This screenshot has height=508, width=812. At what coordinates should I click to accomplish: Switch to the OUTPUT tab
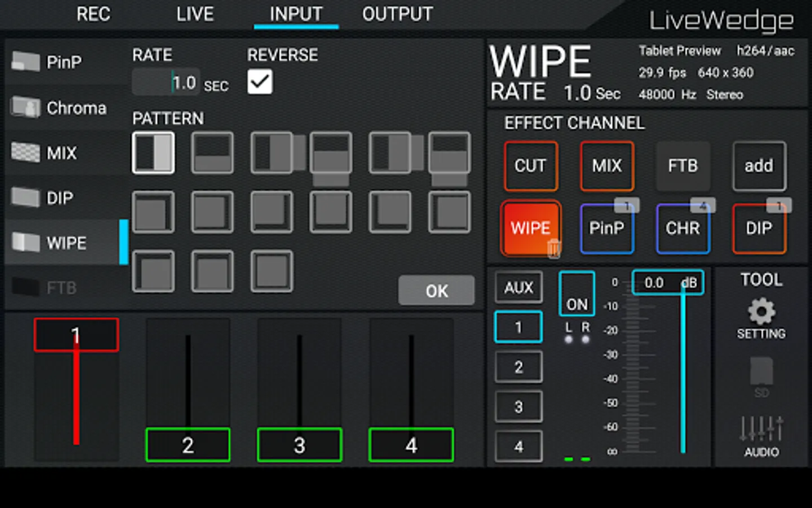398,14
